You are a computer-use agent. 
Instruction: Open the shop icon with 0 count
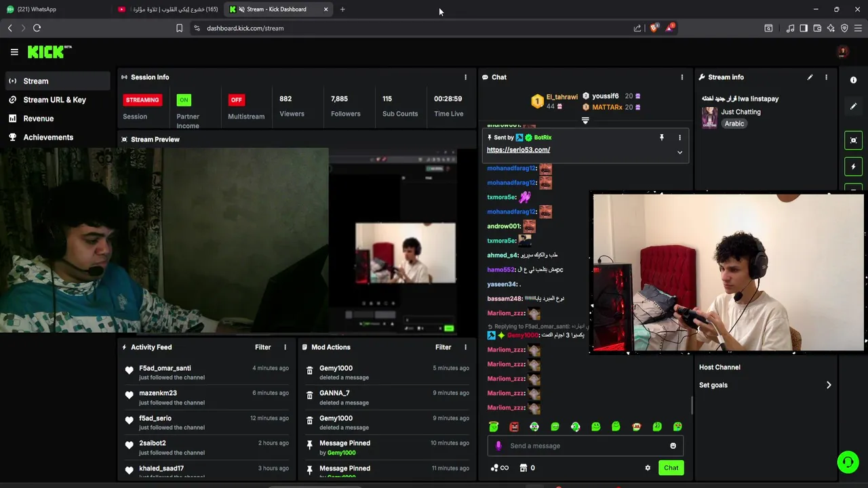pyautogui.click(x=527, y=468)
